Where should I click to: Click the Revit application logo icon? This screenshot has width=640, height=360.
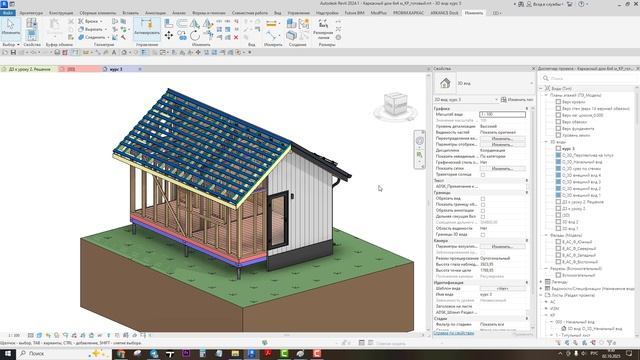point(4,4)
